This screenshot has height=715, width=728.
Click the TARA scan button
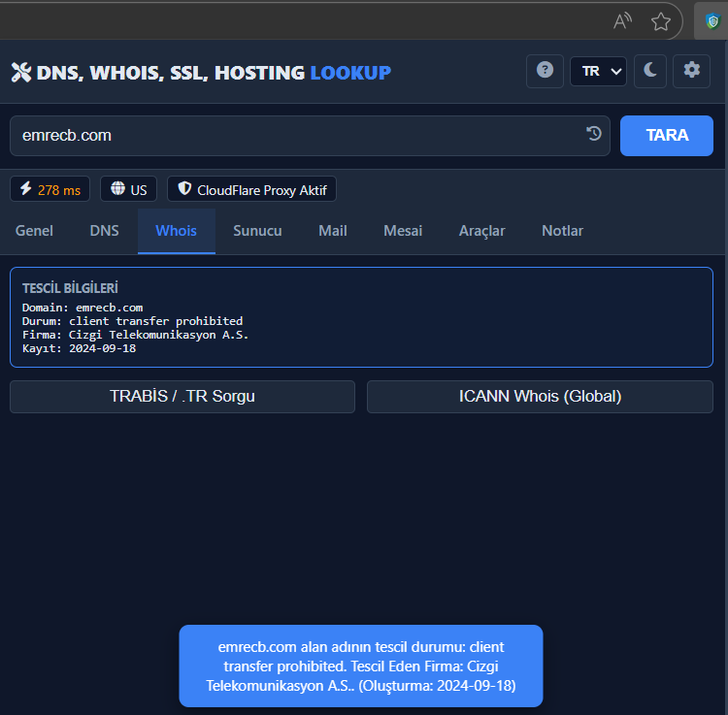[x=666, y=135]
